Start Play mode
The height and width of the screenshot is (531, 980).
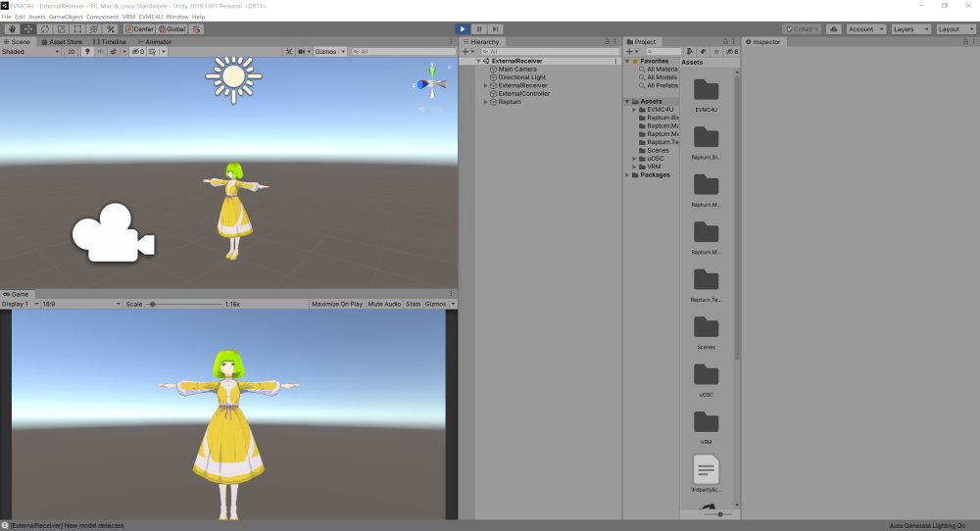pyautogui.click(x=463, y=28)
